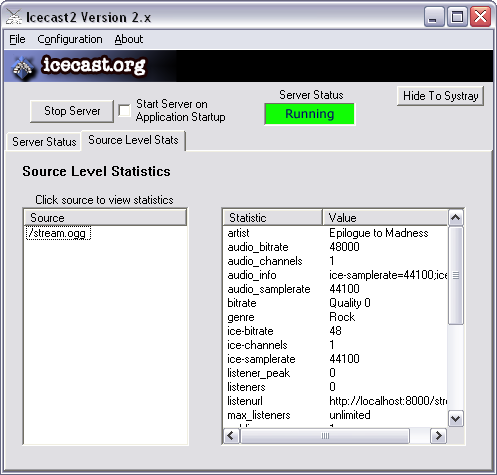The width and height of the screenshot is (497, 475).
Task: Select the bitrate statistic row
Action: (335, 303)
